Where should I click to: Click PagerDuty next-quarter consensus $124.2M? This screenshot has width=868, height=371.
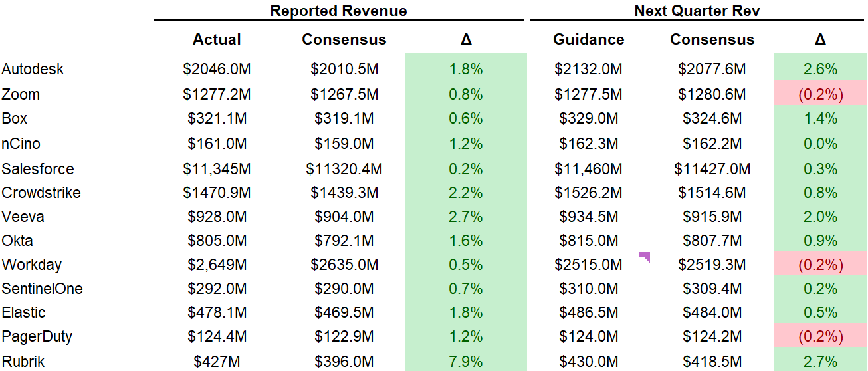(712, 336)
